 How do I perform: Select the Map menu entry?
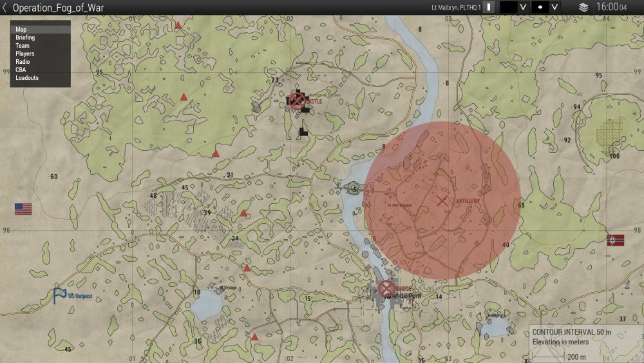coord(21,30)
